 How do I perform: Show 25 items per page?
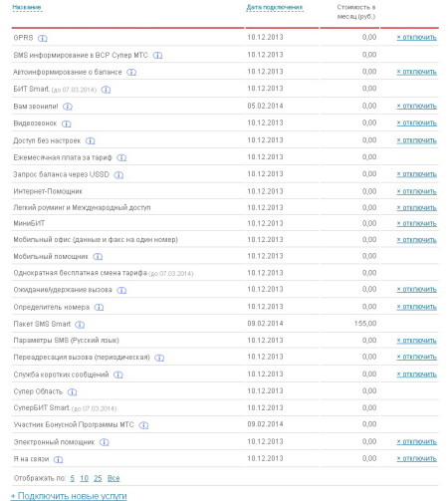[98, 478]
